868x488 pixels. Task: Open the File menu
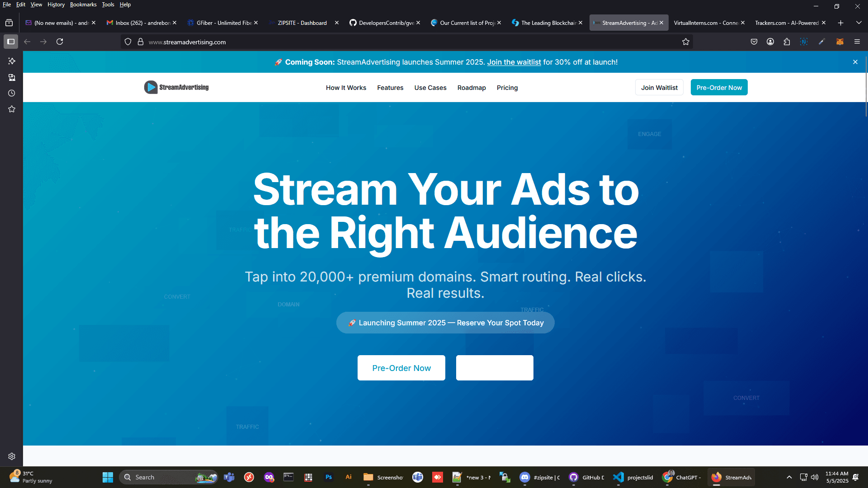coord(7,5)
